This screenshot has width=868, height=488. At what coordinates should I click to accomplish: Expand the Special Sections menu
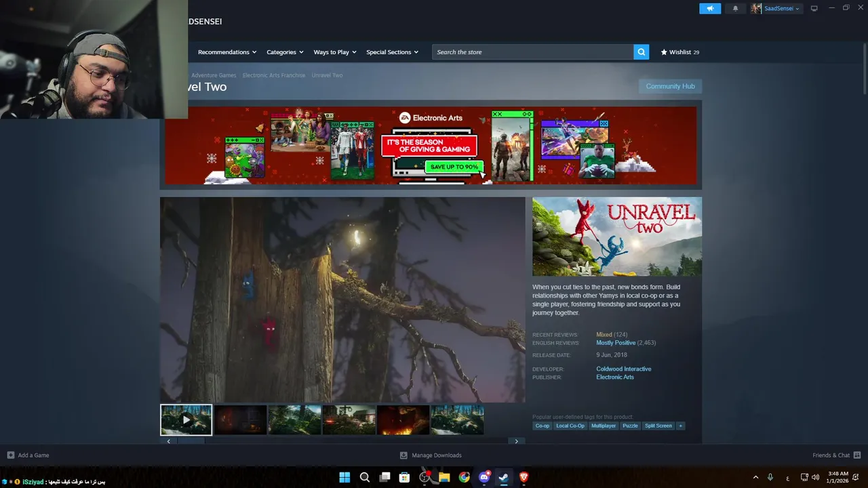(x=392, y=52)
